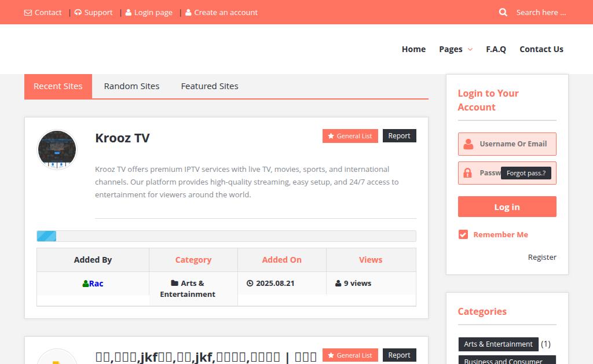This screenshot has height=364, width=593.
Task: Click Report button on second listing
Action: 400,355
